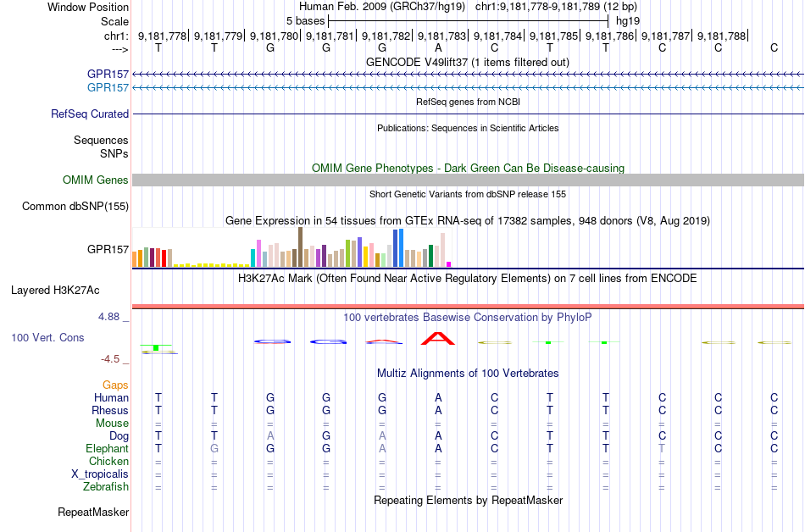Open the OMIM Genes track label
The width and height of the screenshot is (805, 532).
(x=96, y=180)
